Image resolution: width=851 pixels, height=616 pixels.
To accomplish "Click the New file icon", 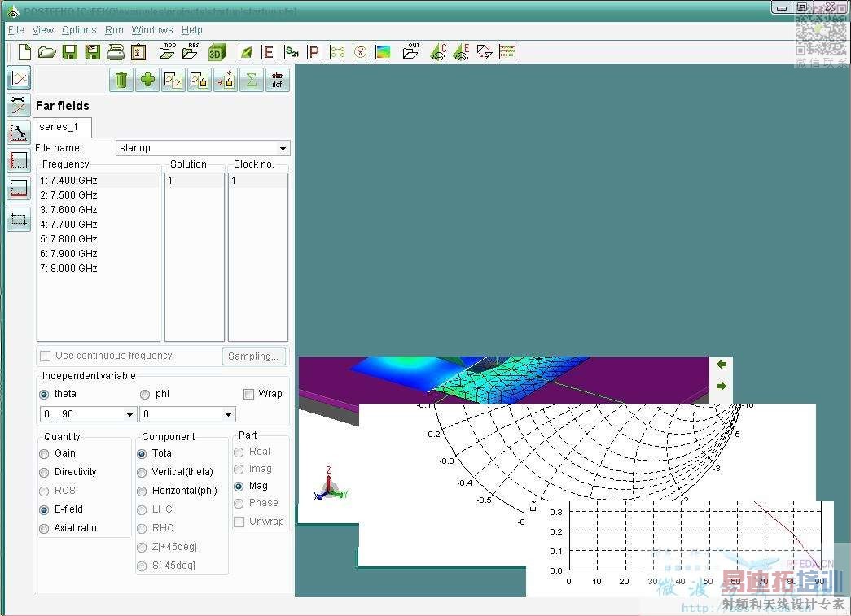I will click(x=24, y=53).
